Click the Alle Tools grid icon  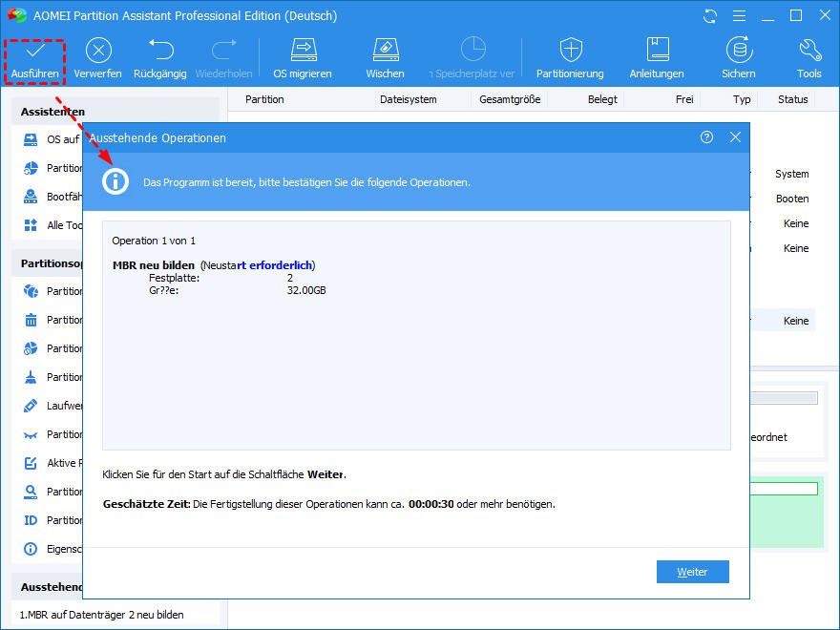coord(31,225)
